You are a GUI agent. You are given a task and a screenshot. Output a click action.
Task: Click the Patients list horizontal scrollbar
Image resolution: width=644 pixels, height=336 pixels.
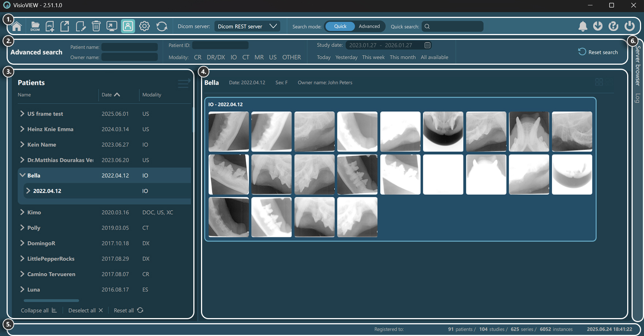tap(51, 301)
